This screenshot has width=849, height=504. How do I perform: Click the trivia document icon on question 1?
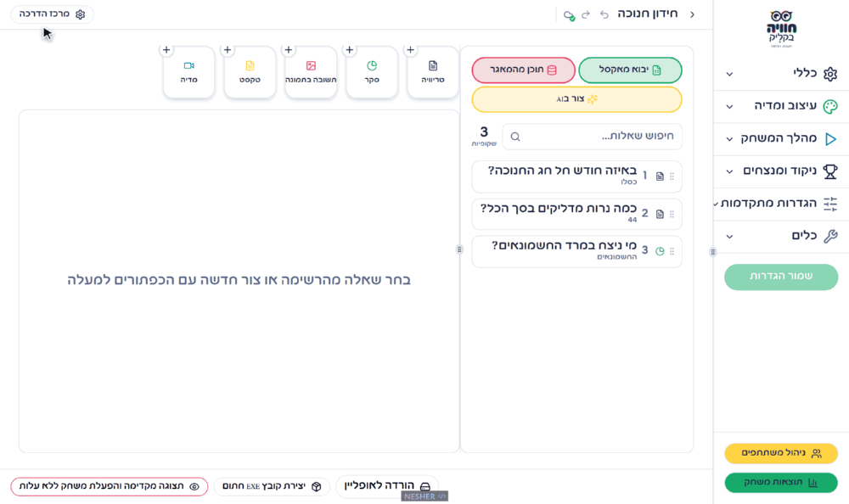point(660,176)
